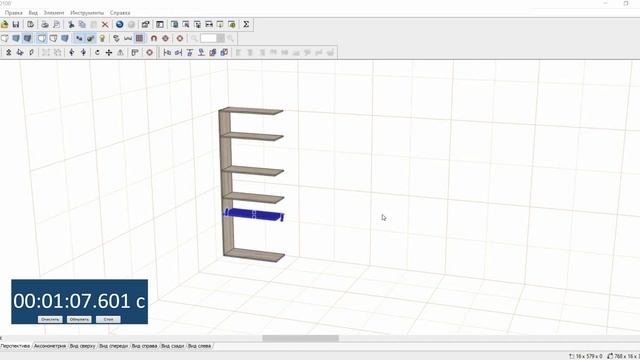Click the magnifier Zoom out icon
This screenshot has width=640, height=360.
click(x=195, y=38)
